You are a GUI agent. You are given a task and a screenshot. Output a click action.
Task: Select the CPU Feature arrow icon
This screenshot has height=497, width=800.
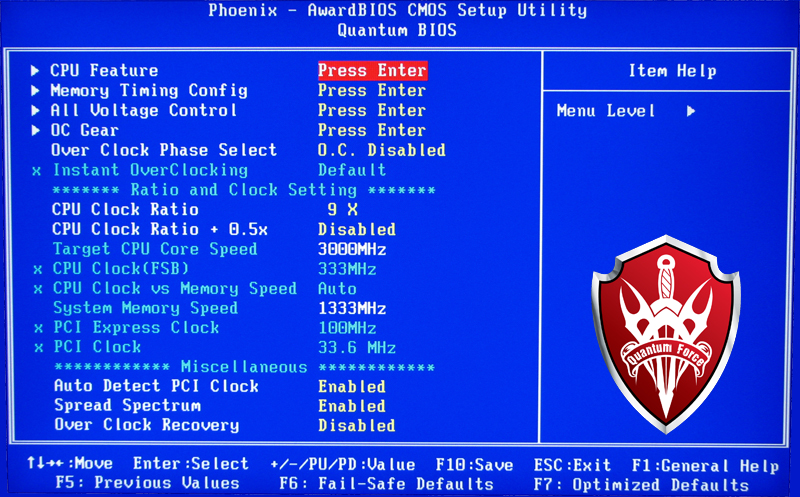pos(35,70)
